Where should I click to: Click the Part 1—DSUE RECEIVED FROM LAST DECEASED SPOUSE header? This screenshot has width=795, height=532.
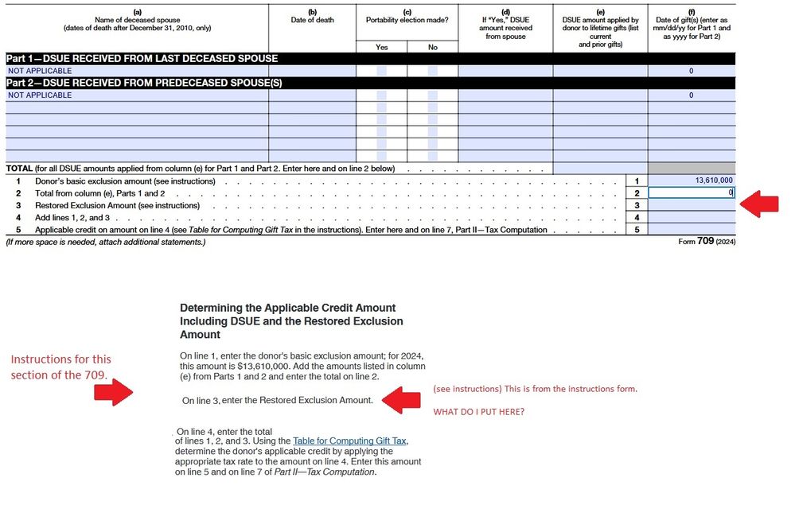[142, 58]
